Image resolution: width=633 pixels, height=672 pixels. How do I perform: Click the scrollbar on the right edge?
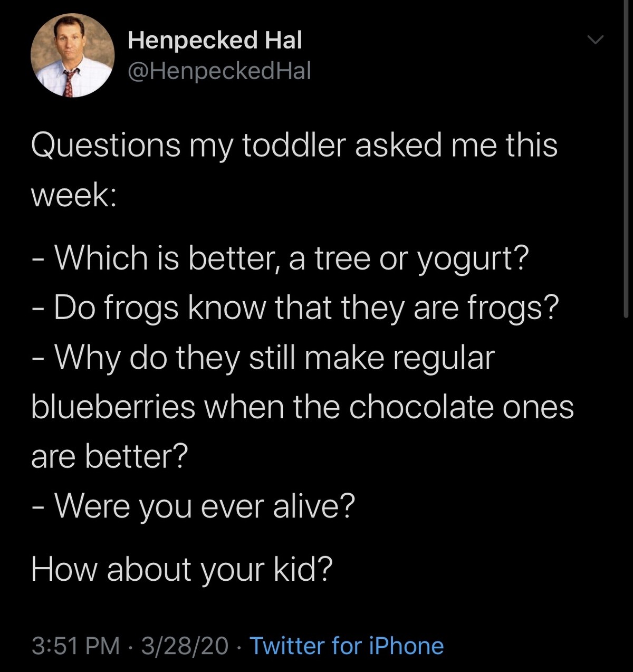click(626, 158)
